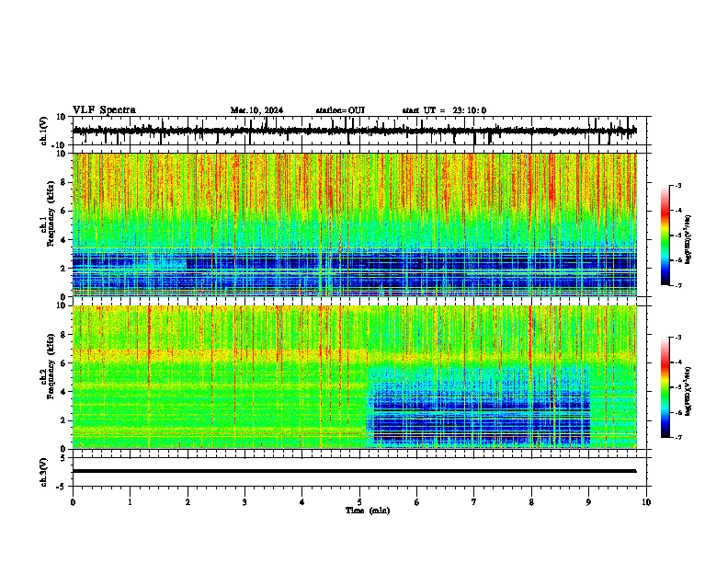
Task: Click time axis tick label '2'
Action: (188, 502)
